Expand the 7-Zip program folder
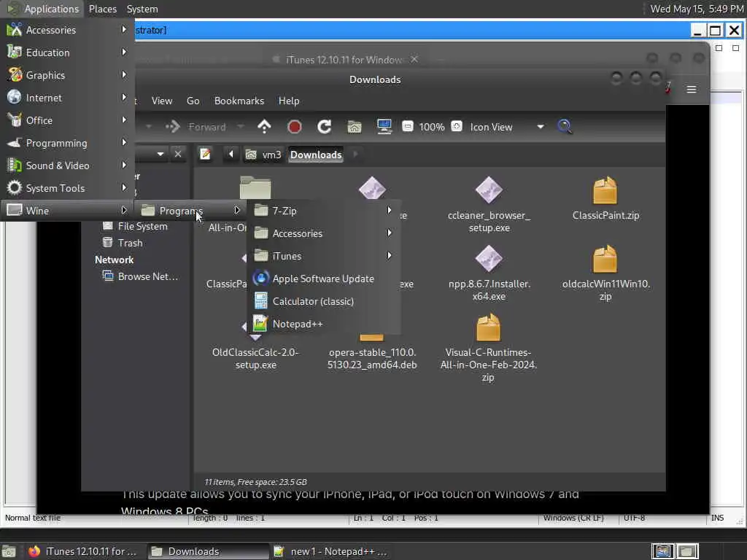747x560 pixels. pos(324,211)
